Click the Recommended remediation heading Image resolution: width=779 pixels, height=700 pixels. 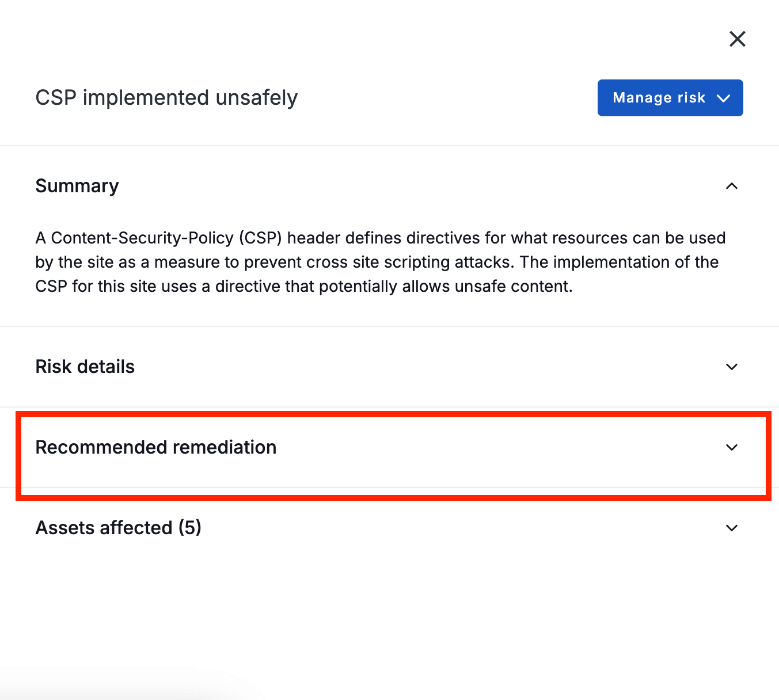coord(156,447)
